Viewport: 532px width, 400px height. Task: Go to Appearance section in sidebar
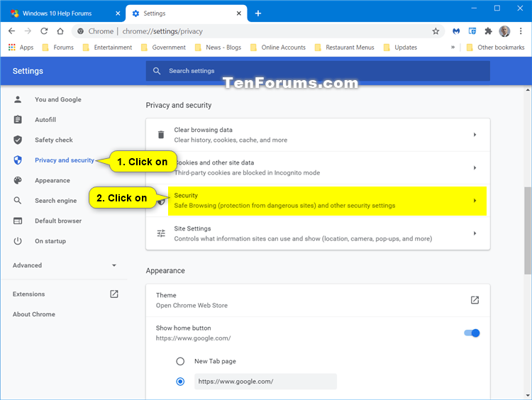pos(52,180)
